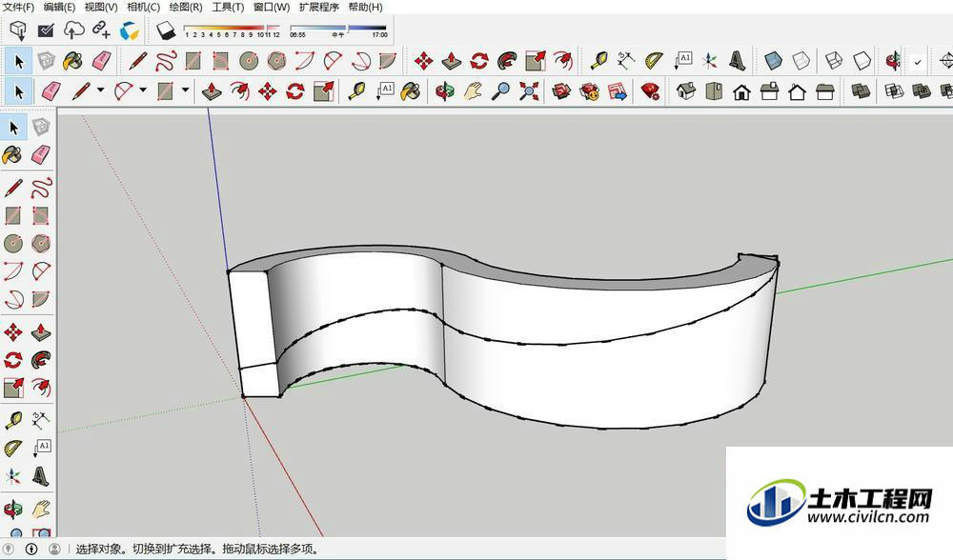Viewport: 953px width, 560px height.
Task: Switch to Top view icon
Action: coord(714,91)
